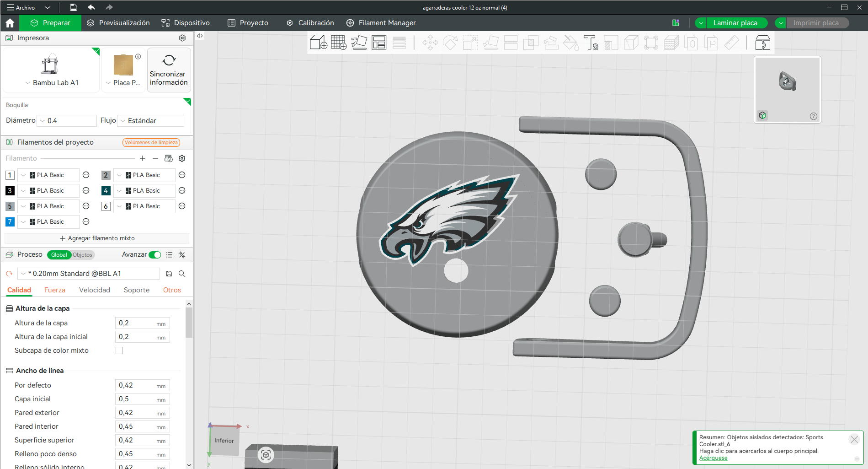Collapse the sidebar arrow icon
868x469 pixels.
[x=200, y=36]
